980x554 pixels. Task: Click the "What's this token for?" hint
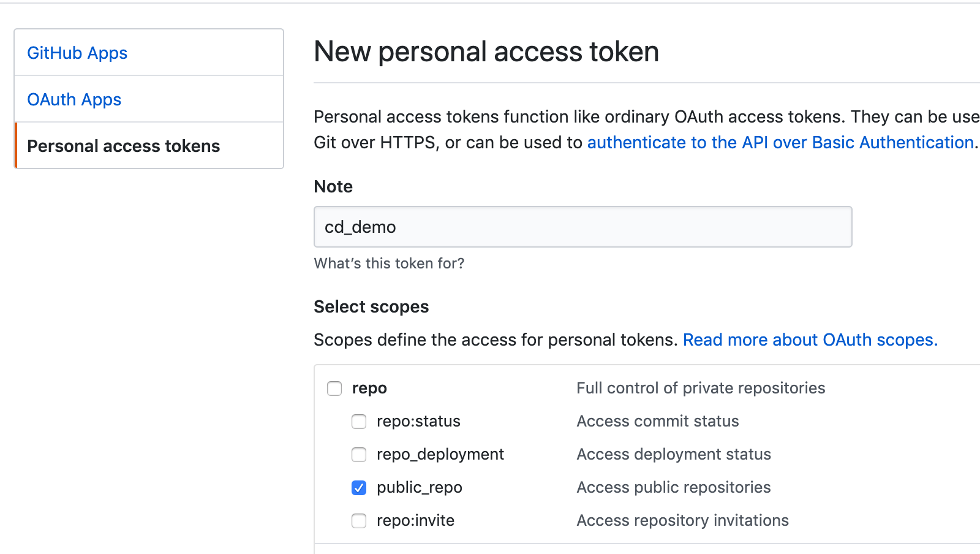[x=389, y=264]
